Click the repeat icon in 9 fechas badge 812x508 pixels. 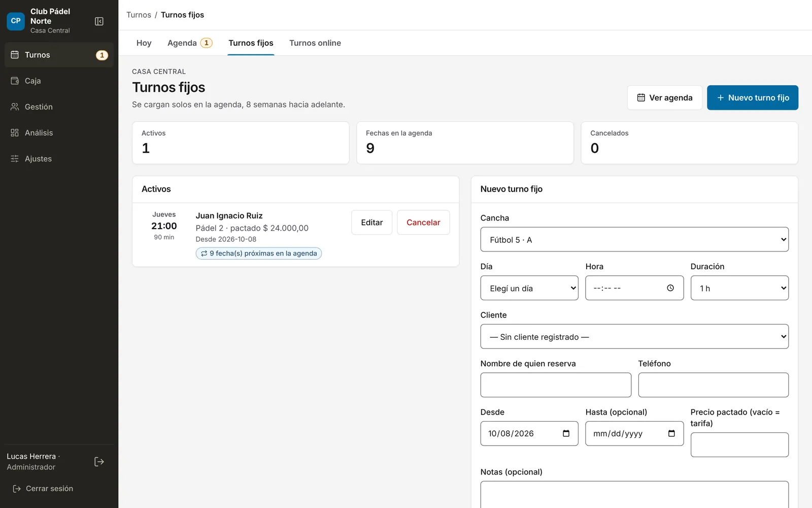click(x=204, y=253)
